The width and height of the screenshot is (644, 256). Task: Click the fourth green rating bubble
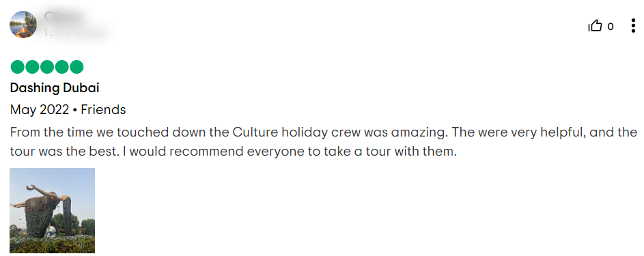coord(61,67)
